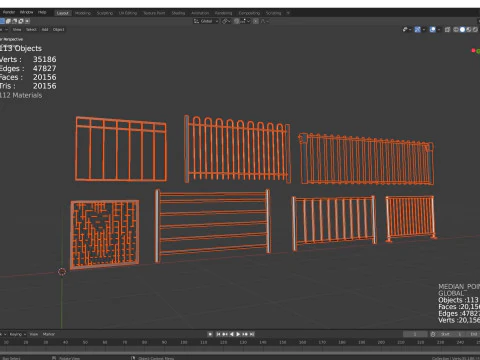Jump to timeline start frame
Screen dimensions: 480x360
point(218,334)
